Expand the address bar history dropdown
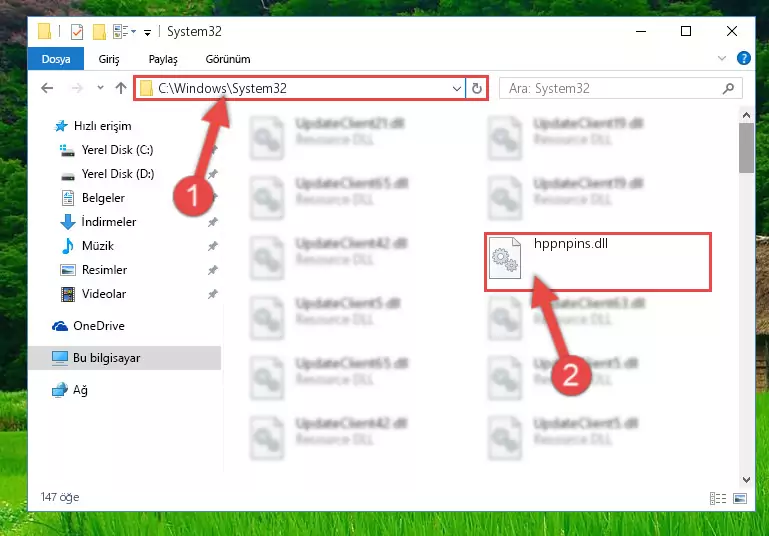The height and width of the screenshot is (536, 769). coord(457,89)
